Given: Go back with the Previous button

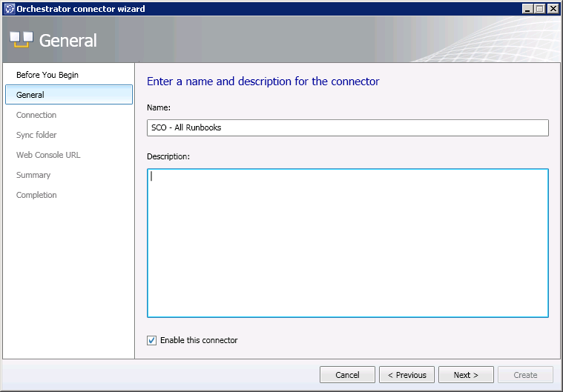Looking at the screenshot, I should tap(406, 375).
